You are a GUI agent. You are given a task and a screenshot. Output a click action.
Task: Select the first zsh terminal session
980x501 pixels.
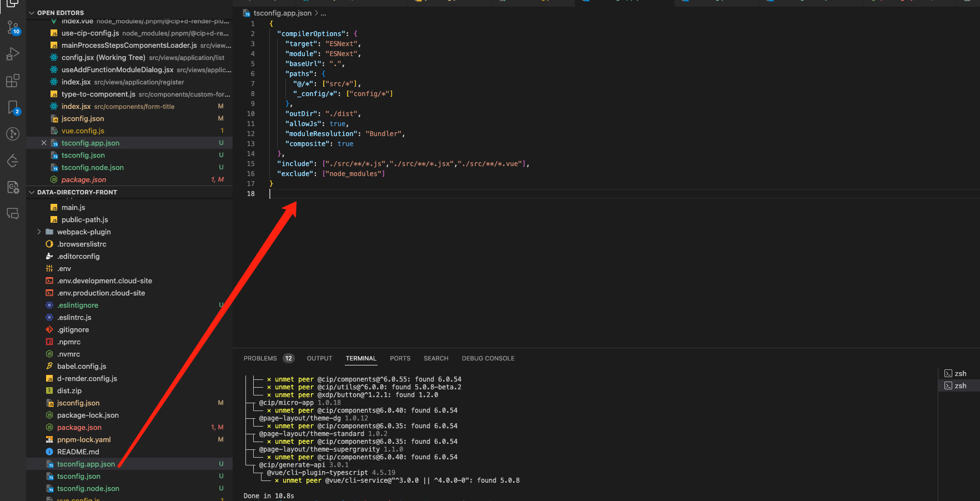point(959,373)
